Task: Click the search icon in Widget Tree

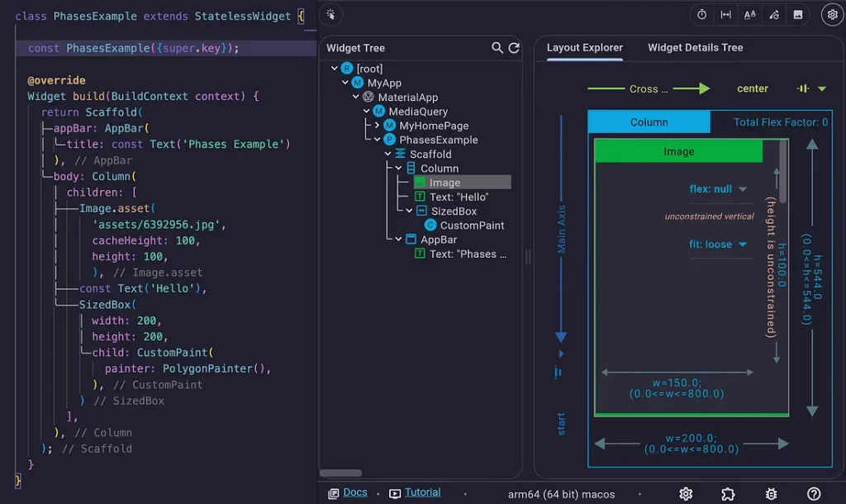Action: 497,48
